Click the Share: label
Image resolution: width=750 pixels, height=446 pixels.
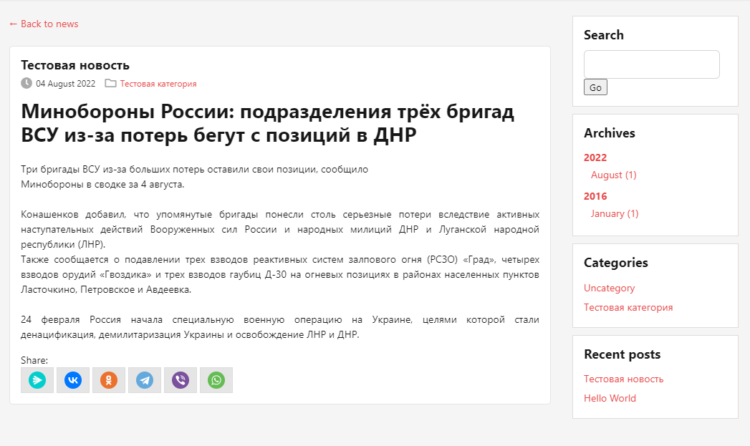click(34, 360)
